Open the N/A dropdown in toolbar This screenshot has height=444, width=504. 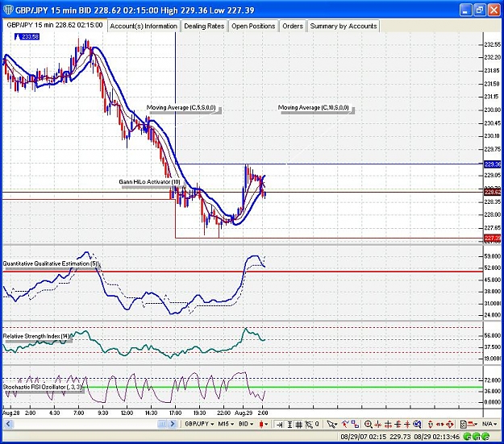coord(489,424)
